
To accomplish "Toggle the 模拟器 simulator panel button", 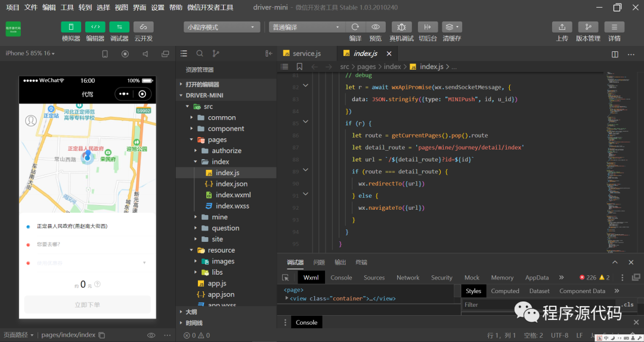I will 71,27.
